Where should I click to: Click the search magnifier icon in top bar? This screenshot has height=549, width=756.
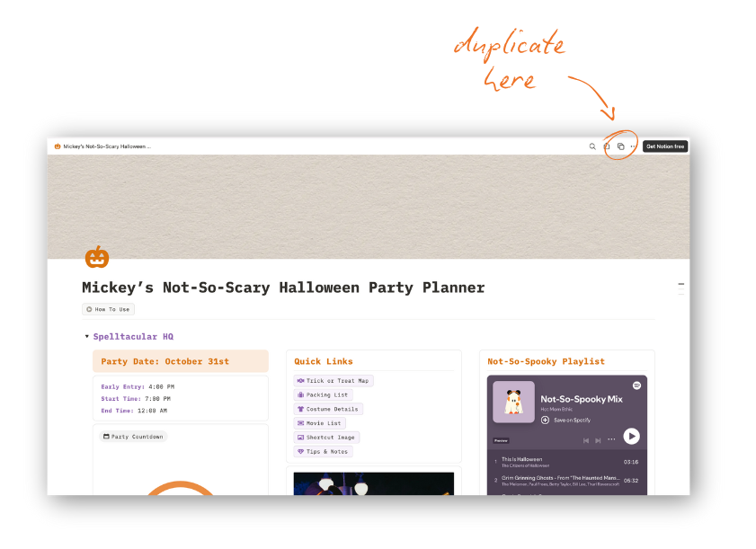[592, 146]
